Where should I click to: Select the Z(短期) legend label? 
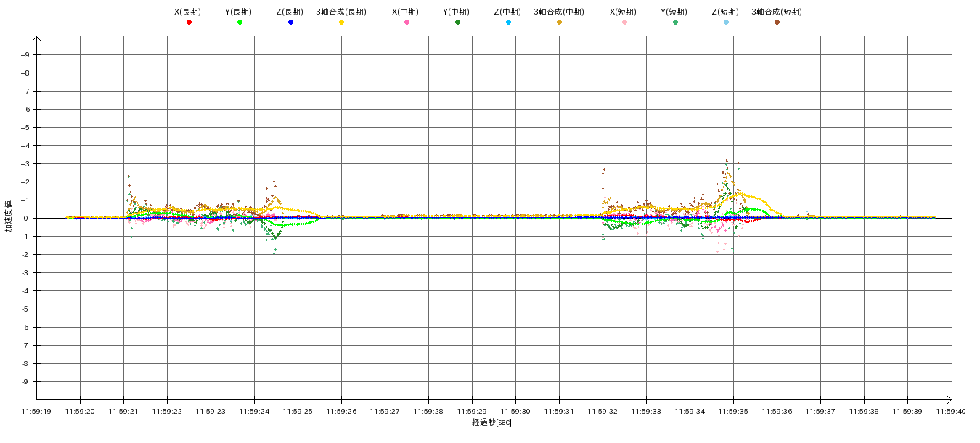725,12
